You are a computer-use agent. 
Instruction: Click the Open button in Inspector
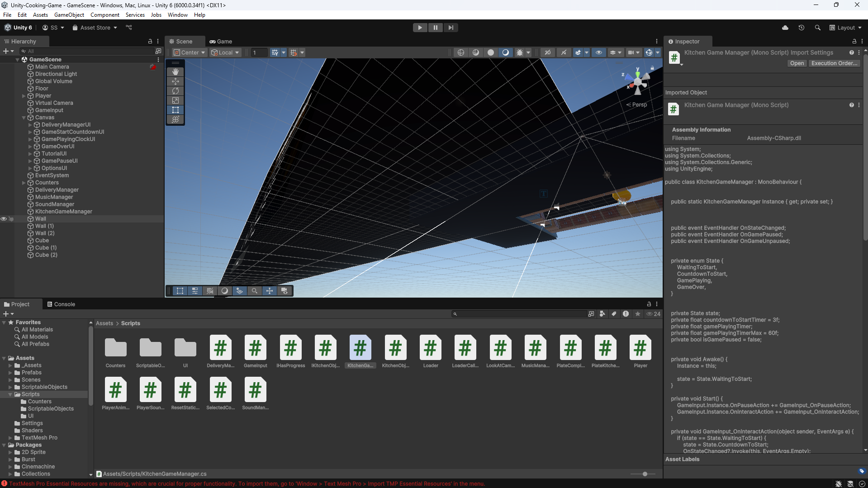[797, 63]
